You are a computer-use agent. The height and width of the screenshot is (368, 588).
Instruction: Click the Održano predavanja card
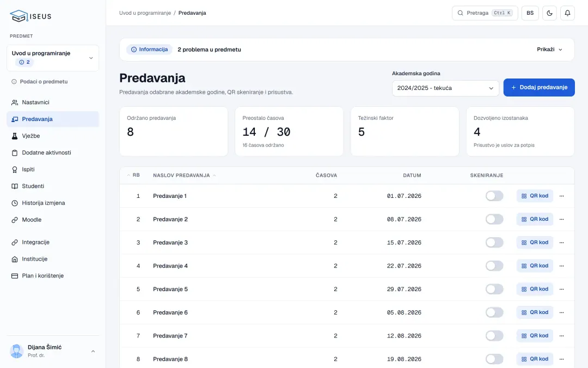click(174, 131)
